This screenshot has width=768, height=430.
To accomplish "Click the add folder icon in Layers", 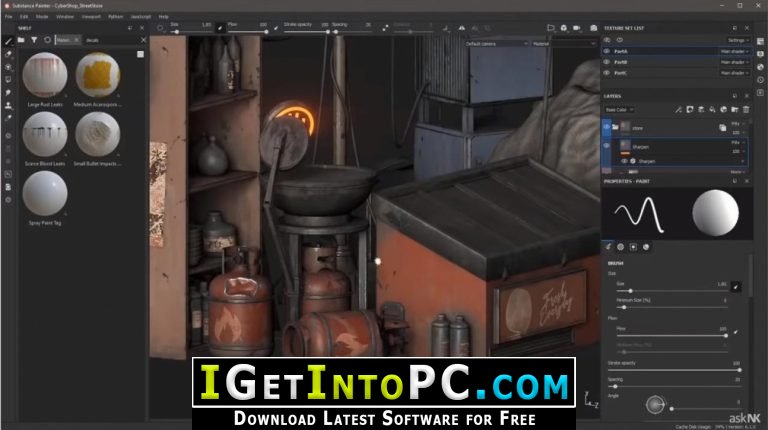I will pyautogui.click(x=733, y=109).
